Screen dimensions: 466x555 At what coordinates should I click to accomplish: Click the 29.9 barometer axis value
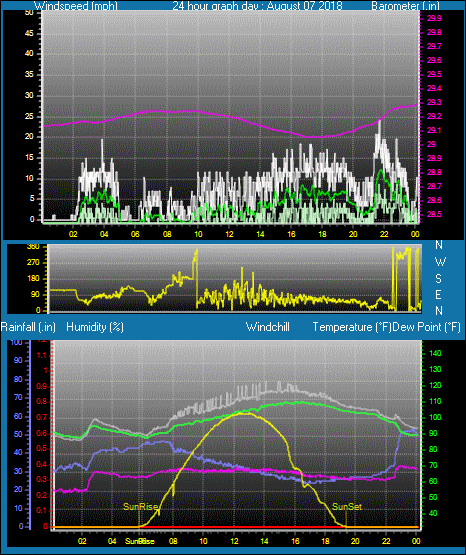coord(434,18)
